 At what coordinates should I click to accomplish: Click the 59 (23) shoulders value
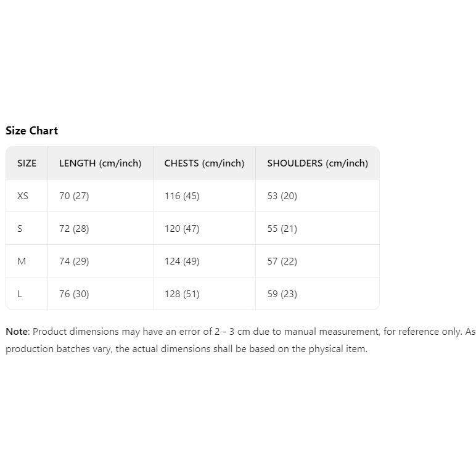coord(282,294)
